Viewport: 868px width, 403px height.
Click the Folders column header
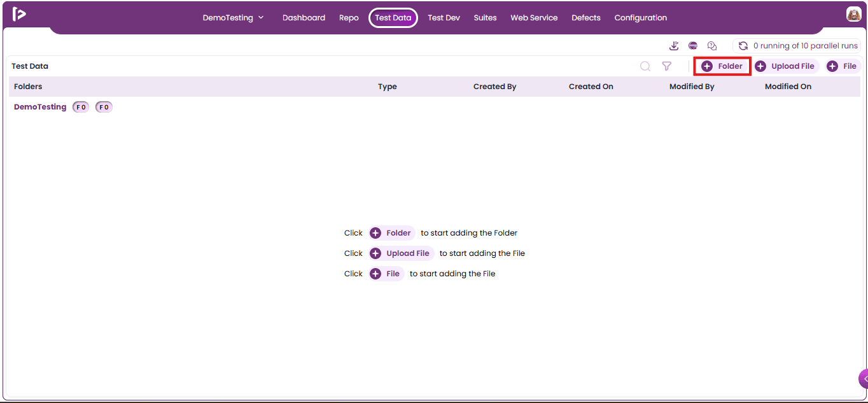28,87
